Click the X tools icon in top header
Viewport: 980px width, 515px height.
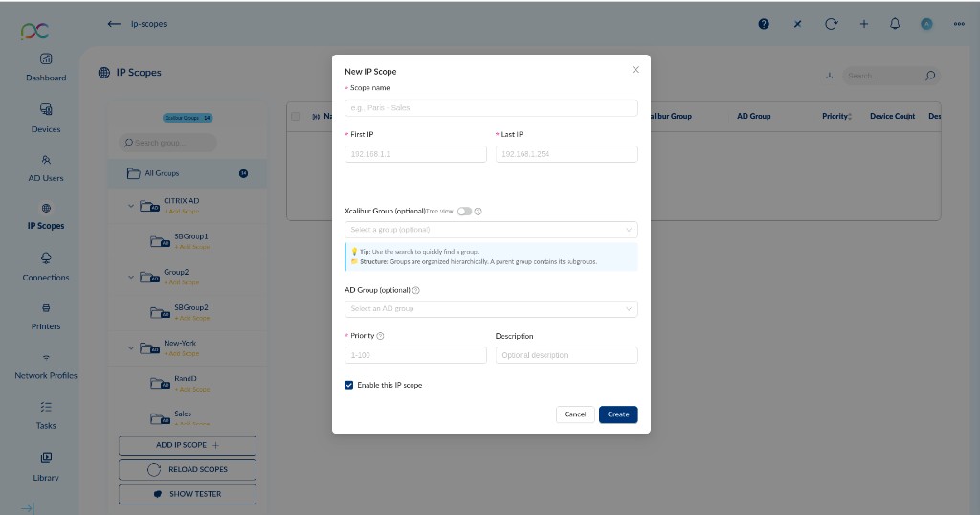pyautogui.click(x=797, y=24)
